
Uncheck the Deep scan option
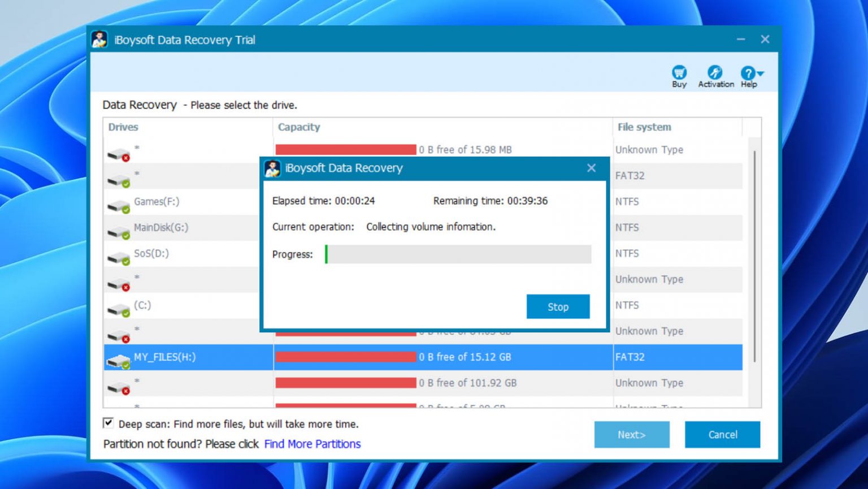108,423
